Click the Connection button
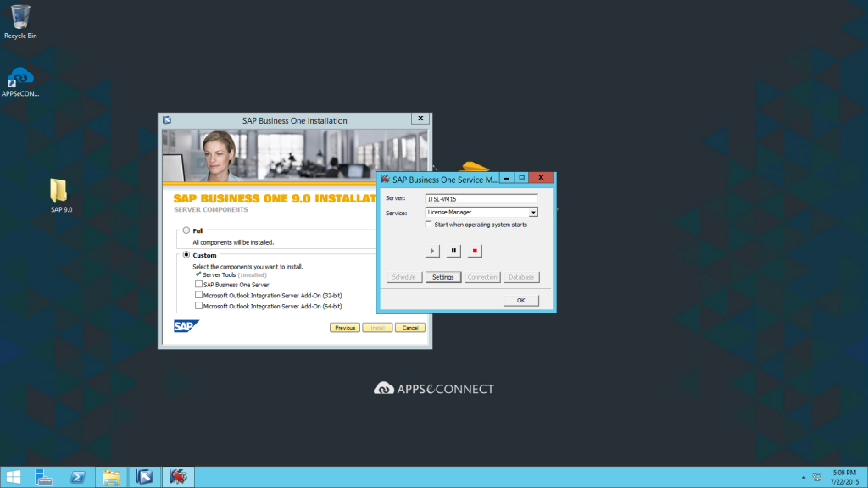This screenshot has width=868, height=488. coord(482,277)
